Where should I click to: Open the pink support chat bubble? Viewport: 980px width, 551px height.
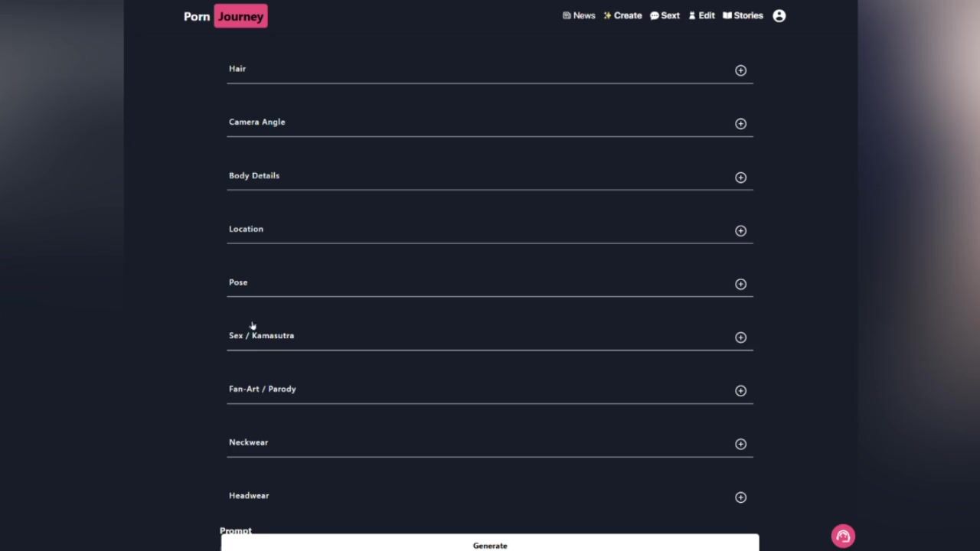point(843,536)
